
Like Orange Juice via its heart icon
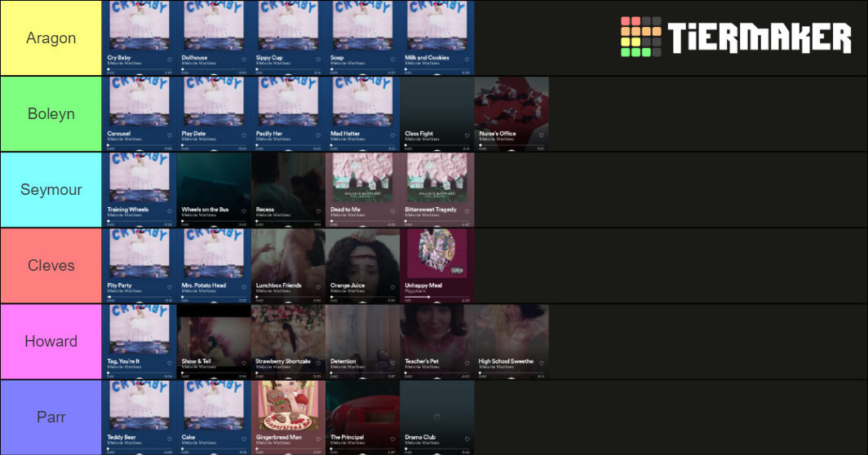(x=392, y=287)
